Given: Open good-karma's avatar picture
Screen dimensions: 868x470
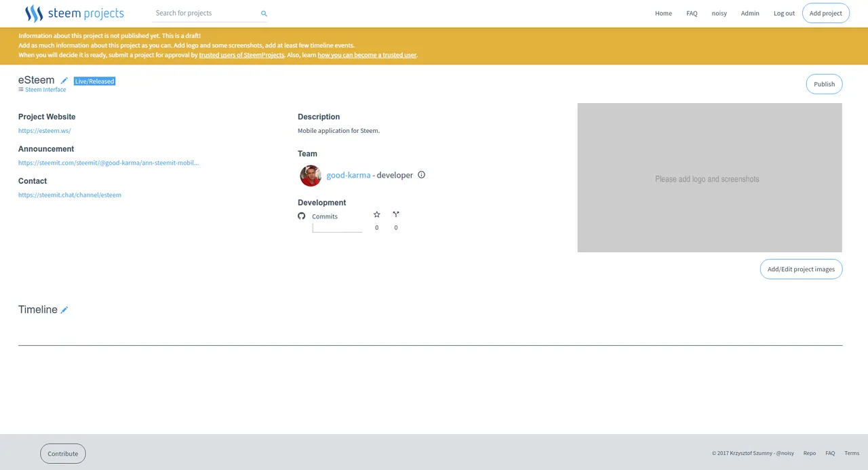Looking at the screenshot, I should pos(311,176).
